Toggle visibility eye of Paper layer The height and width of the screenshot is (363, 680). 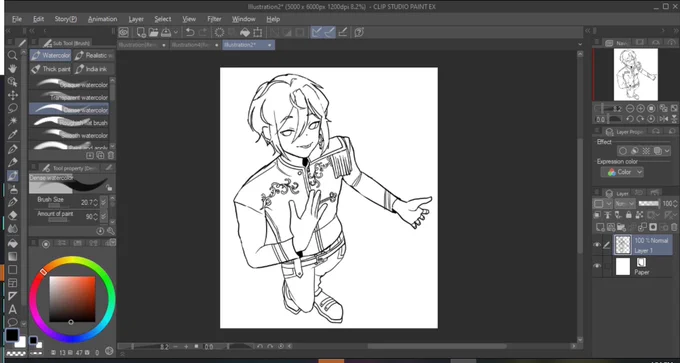tap(597, 266)
